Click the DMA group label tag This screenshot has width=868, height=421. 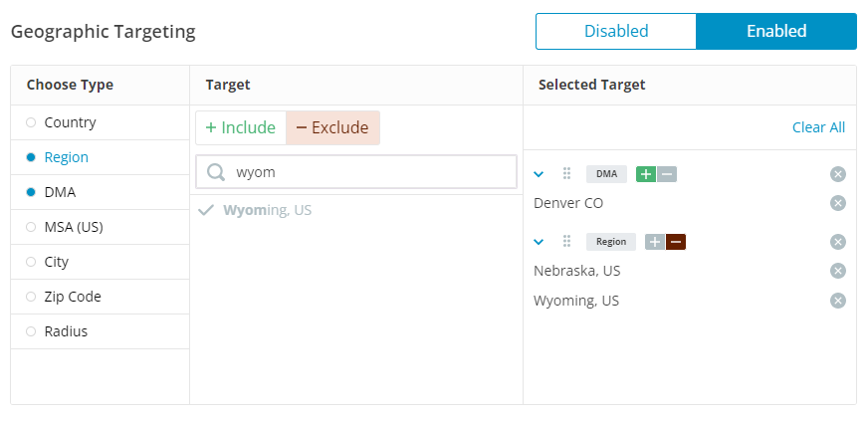pyautogui.click(x=607, y=174)
